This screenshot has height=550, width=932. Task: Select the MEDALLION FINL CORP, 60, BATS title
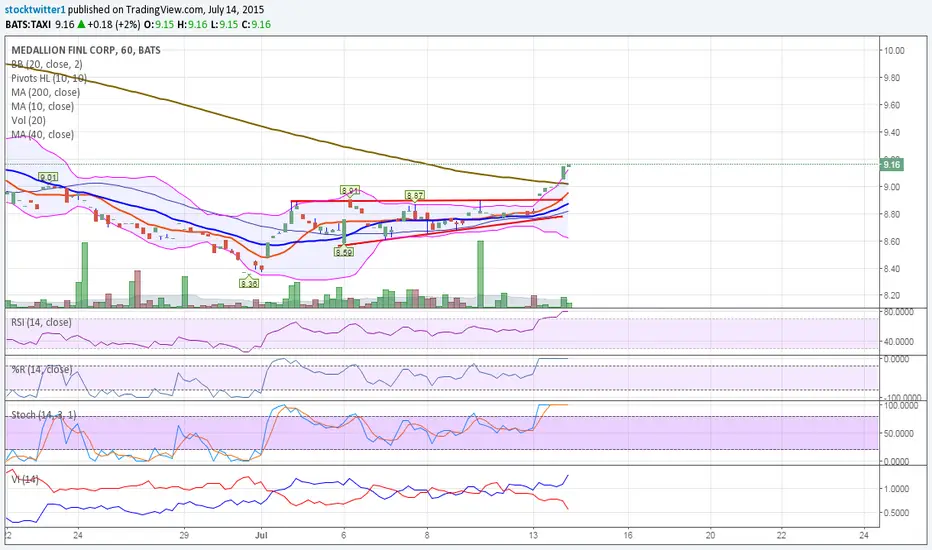[86, 50]
